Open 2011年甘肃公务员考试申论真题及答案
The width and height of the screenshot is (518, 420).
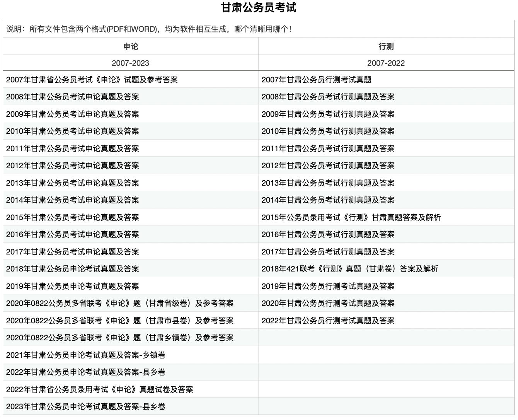[73, 149]
